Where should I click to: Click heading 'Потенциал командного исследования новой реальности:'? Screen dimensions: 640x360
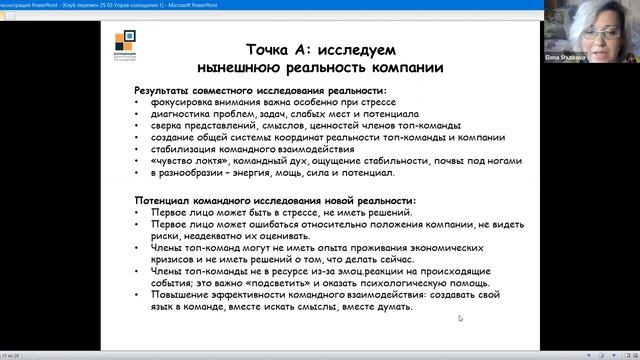[x=276, y=201]
